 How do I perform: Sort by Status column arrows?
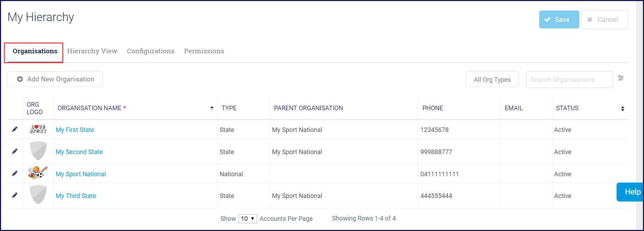(623, 108)
